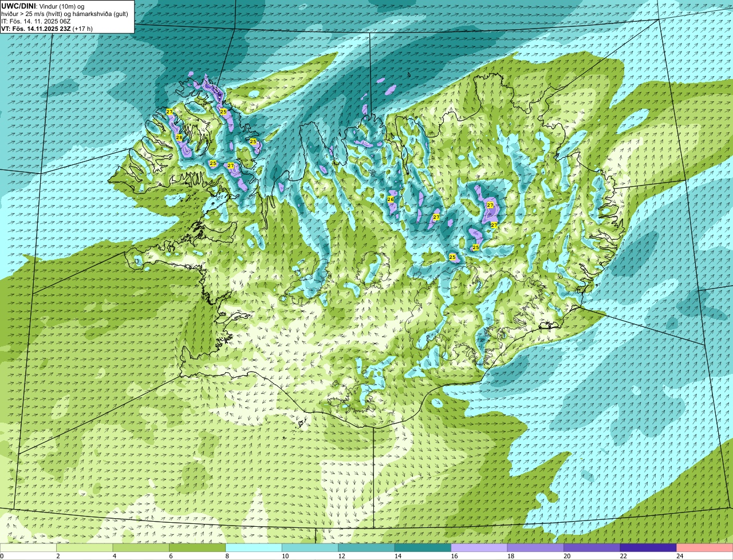Click the legend tick label '16'
This screenshot has height=560, width=733.
click(454, 555)
